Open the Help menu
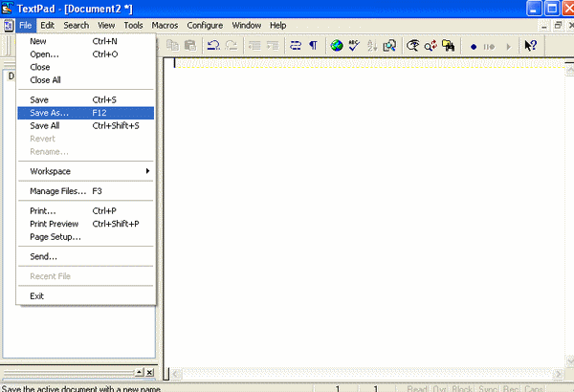574x392 pixels. pyautogui.click(x=277, y=26)
